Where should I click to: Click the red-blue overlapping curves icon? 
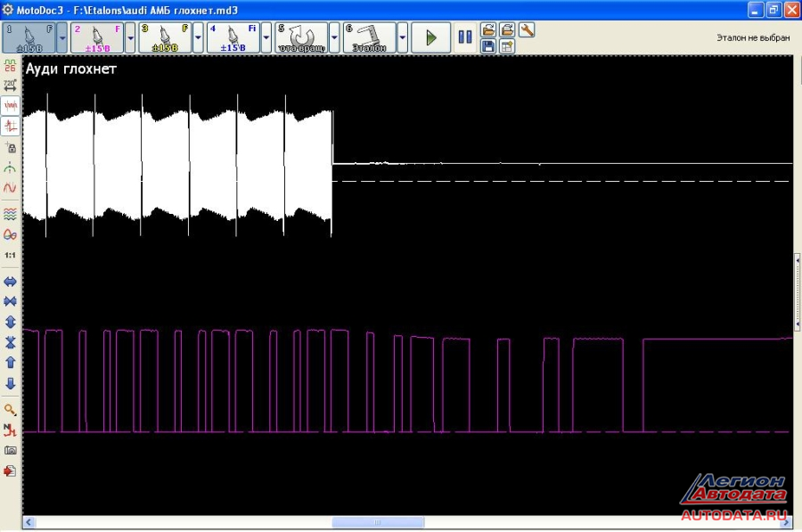pyautogui.click(x=10, y=234)
